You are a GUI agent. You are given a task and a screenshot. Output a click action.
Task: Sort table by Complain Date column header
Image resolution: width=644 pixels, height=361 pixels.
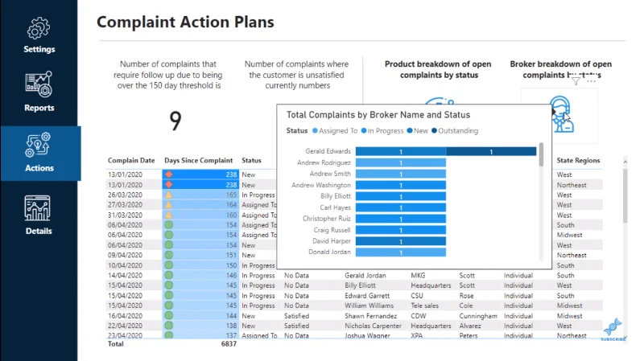(131, 160)
